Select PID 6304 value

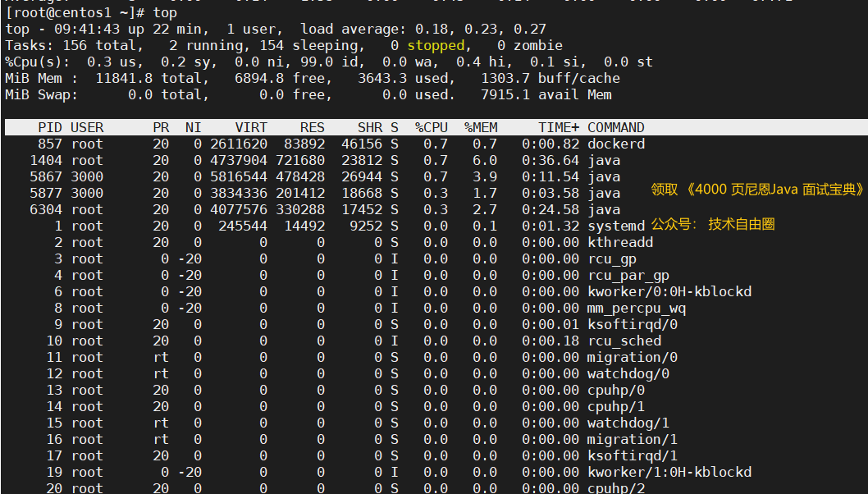(46, 210)
